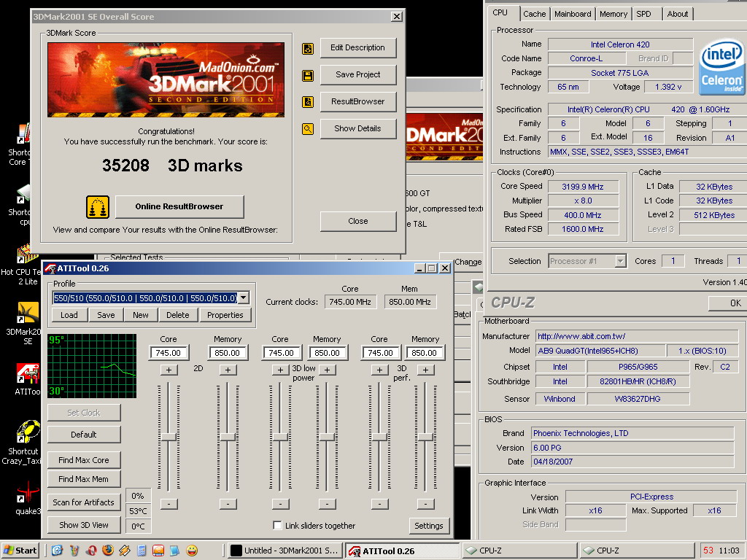Click the yellow trees icon beside Online ResultBrowser
The image size is (747, 560).
pos(98,207)
